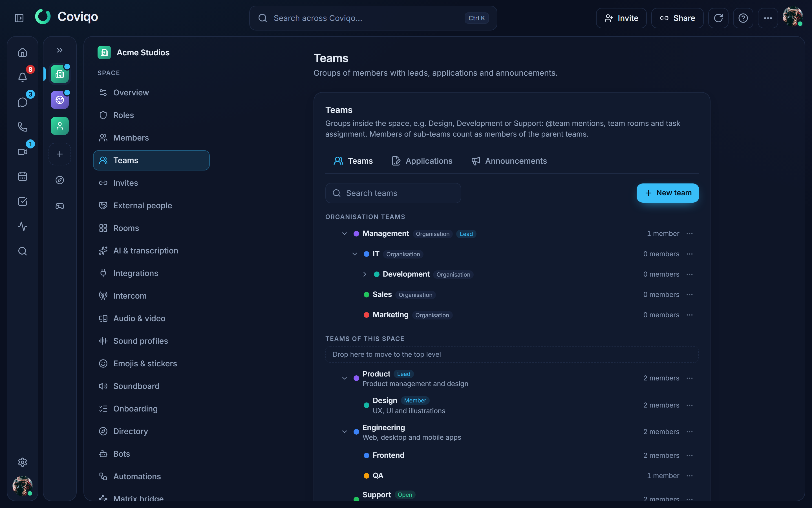Open External people settings page
The width and height of the screenshot is (812, 508).
(x=151, y=206)
